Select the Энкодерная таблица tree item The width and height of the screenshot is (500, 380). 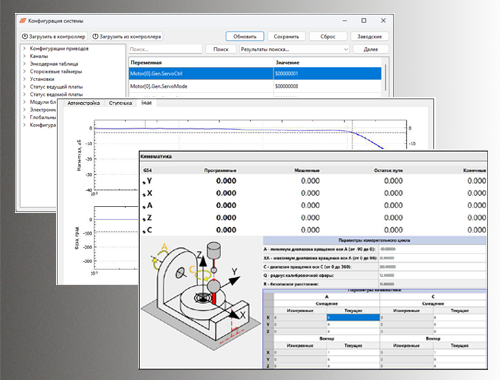pyautogui.click(x=54, y=64)
